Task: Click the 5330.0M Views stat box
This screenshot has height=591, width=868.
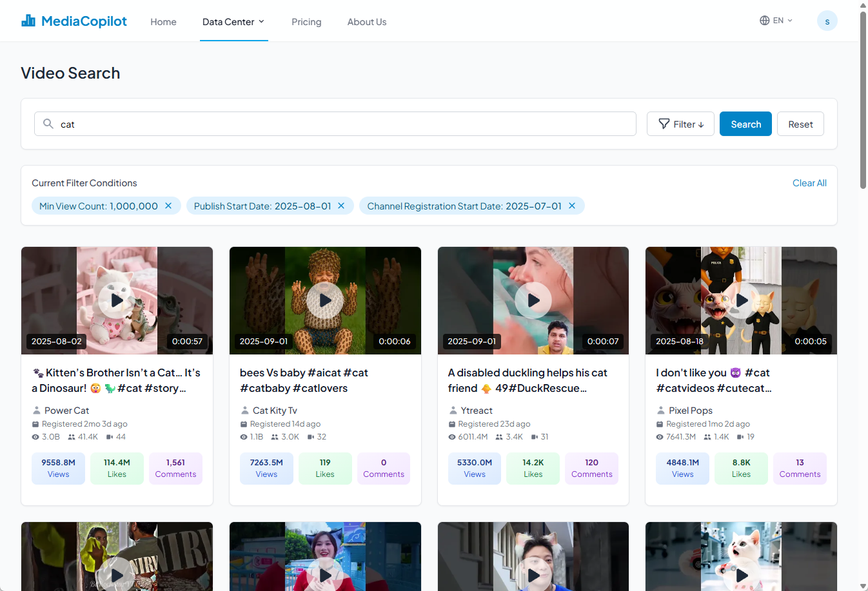Action: pyautogui.click(x=475, y=469)
